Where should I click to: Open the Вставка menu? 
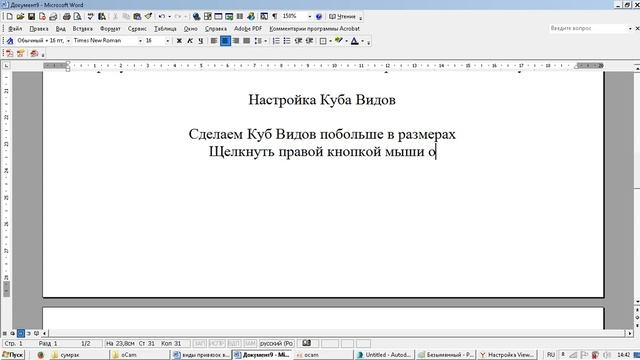(x=82, y=29)
